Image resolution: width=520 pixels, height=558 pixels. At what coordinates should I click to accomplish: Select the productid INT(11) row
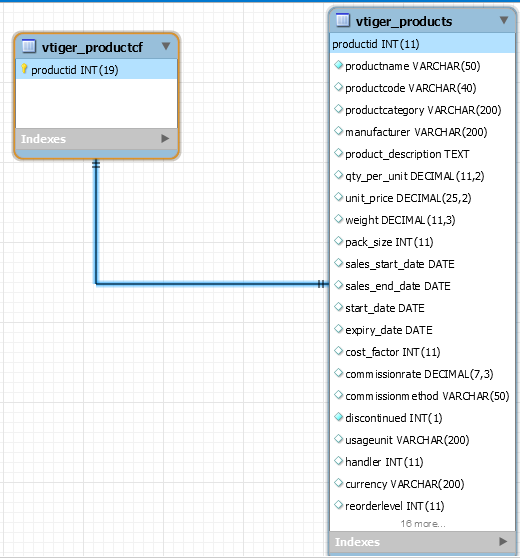tap(422, 44)
